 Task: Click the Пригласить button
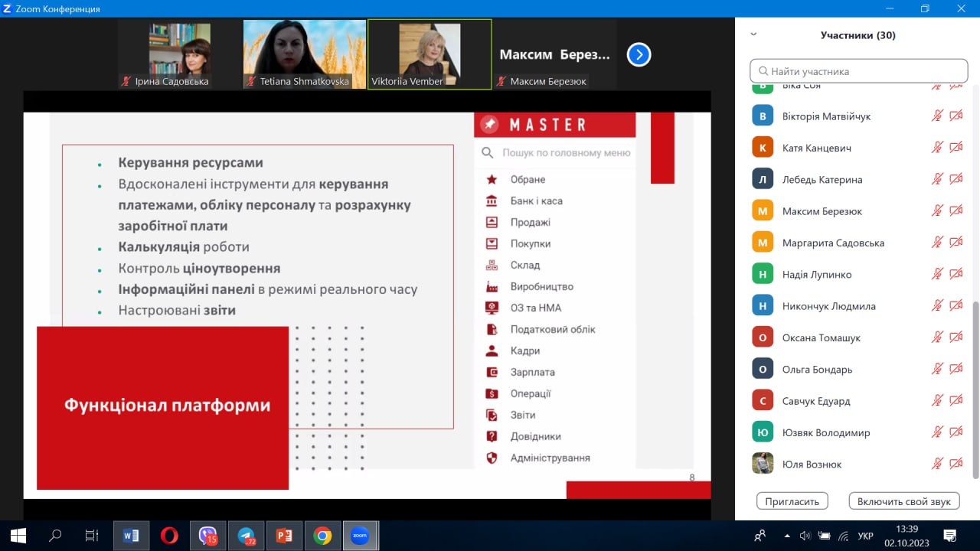click(x=792, y=500)
